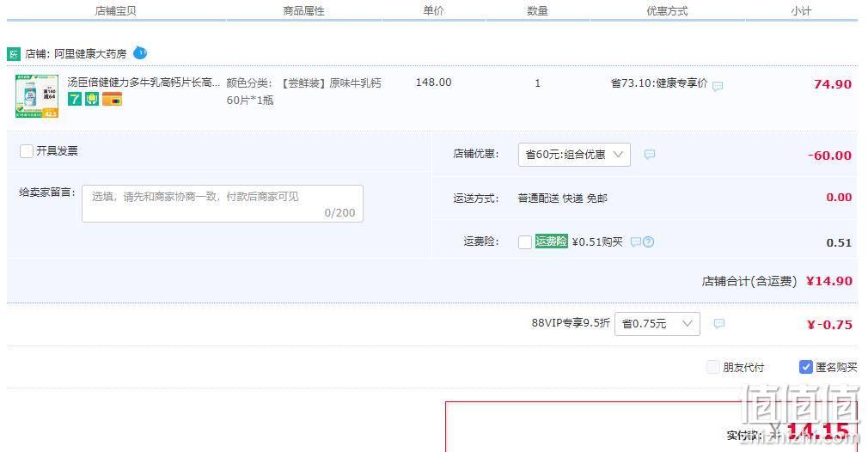Click the 店铺合计(含运费) ¥14.90 total
The image size is (868, 452).
pos(777,281)
